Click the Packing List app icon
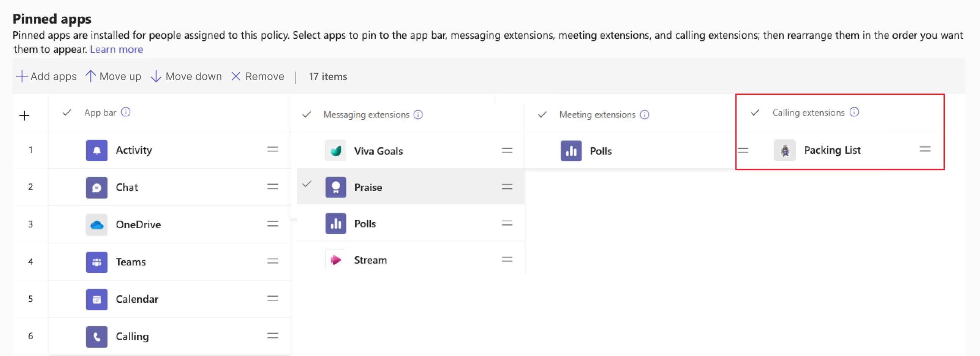 click(x=784, y=150)
